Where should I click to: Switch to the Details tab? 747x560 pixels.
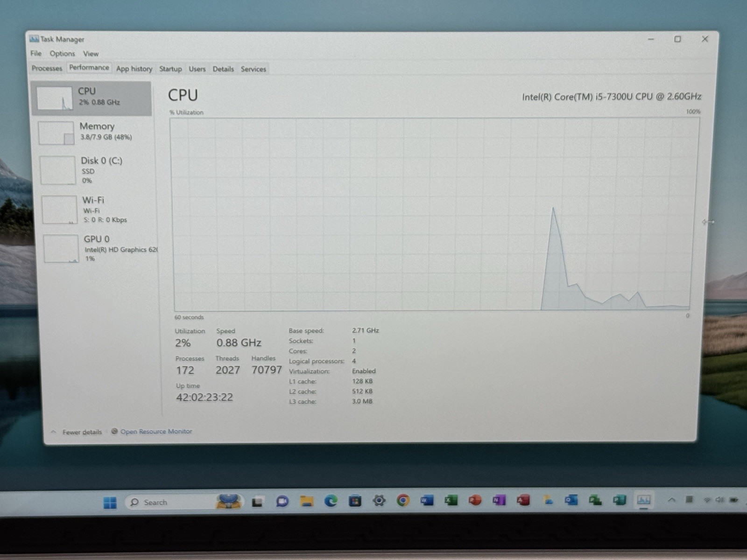pyautogui.click(x=223, y=69)
